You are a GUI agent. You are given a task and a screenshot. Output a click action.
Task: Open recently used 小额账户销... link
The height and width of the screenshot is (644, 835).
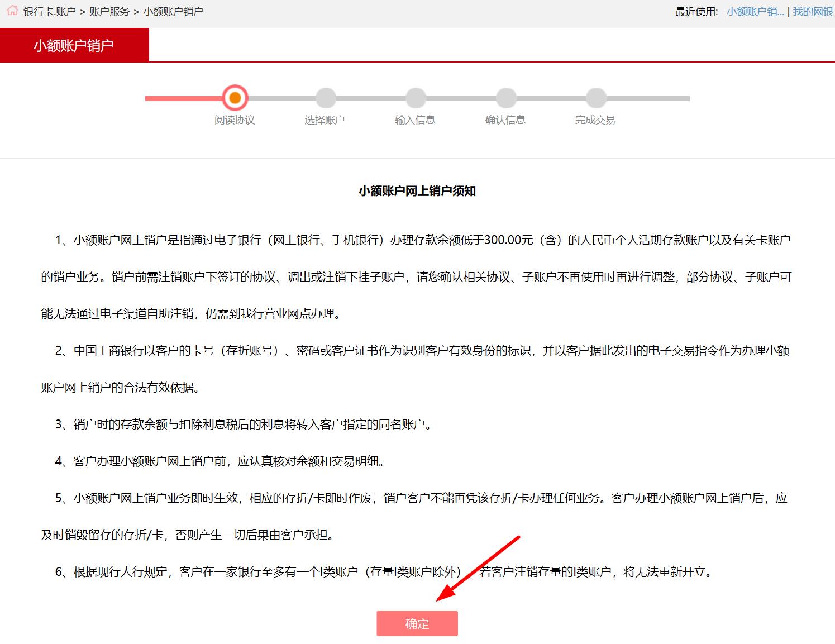click(x=756, y=12)
